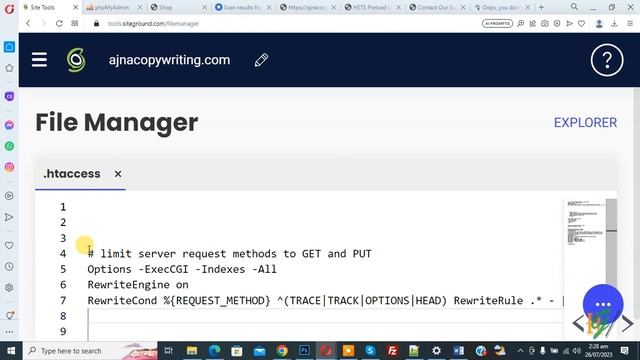Open the notification center icon
Screen dimensions: 640x360
tap(624, 351)
